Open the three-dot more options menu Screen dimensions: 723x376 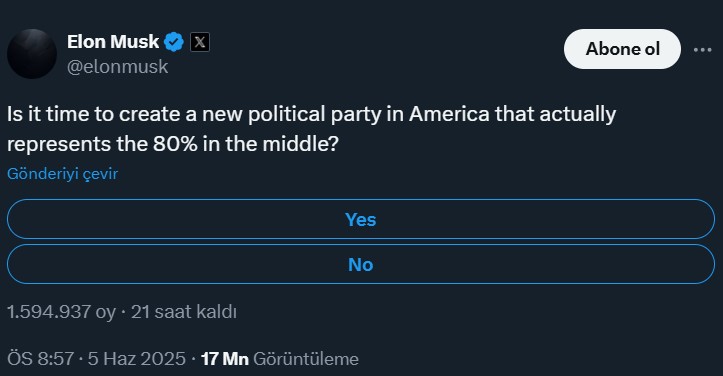point(702,49)
